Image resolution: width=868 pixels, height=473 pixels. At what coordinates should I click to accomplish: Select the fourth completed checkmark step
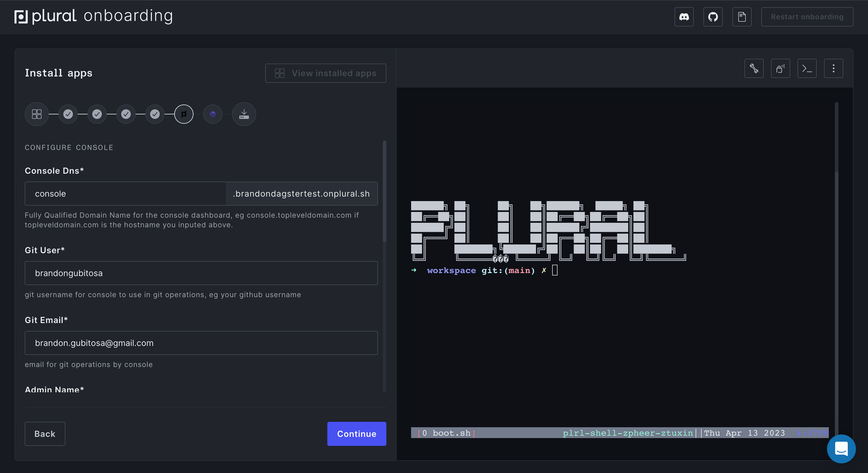(x=155, y=114)
